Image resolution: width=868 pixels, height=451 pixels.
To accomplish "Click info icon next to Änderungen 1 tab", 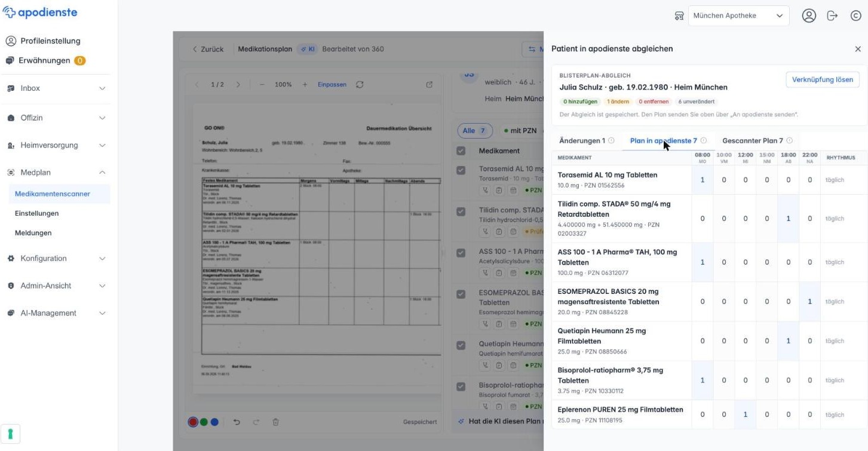I will (x=611, y=141).
